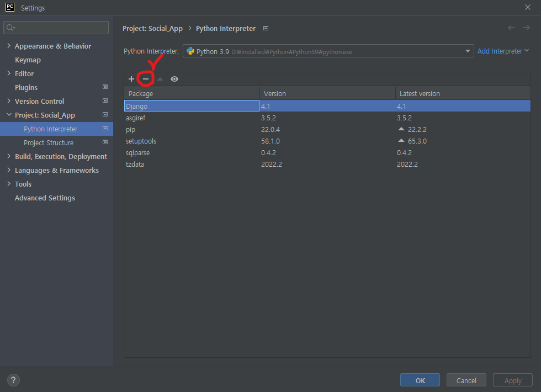
Task: Expand Languages & Frameworks
Action: point(9,170)
